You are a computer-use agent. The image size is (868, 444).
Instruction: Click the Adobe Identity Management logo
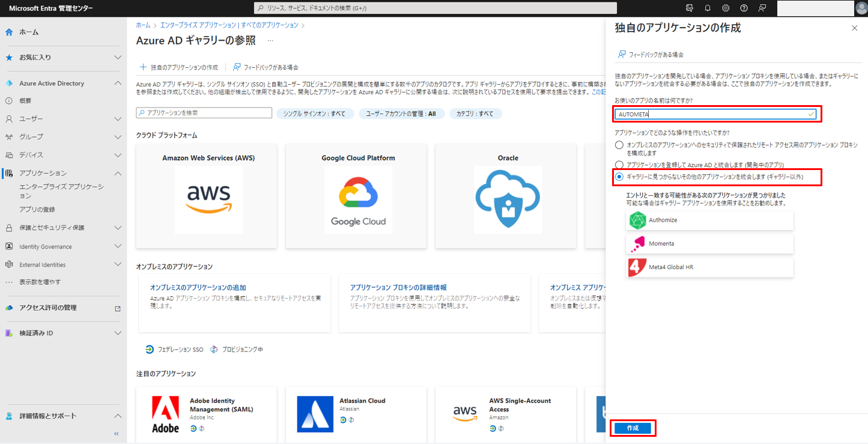point(165,415)
